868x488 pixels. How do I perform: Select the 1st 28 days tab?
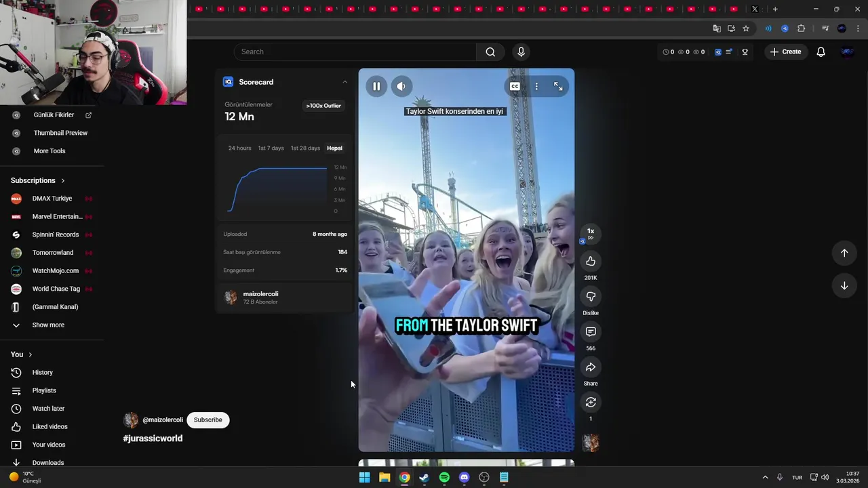click(305, 148)
